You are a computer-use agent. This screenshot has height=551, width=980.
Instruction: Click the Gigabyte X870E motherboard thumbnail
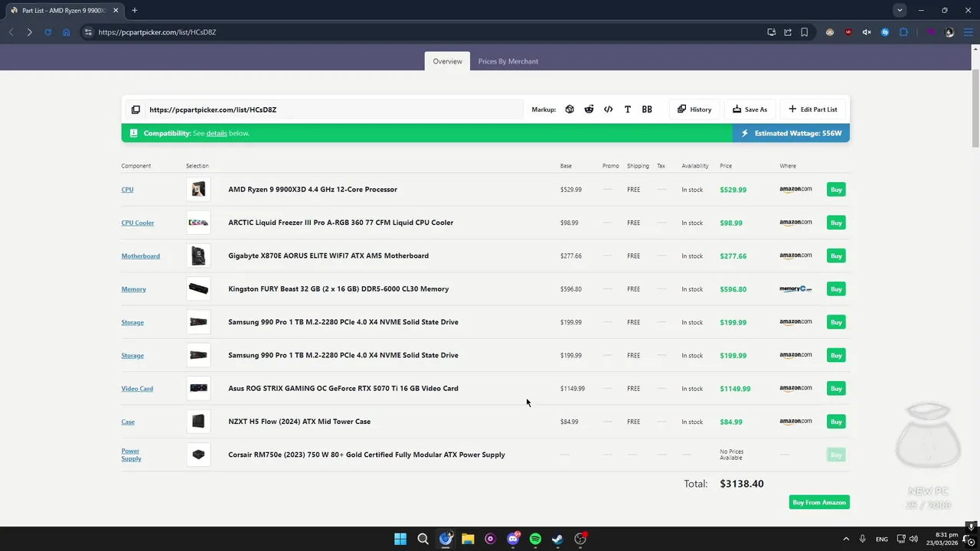[198, 256]
